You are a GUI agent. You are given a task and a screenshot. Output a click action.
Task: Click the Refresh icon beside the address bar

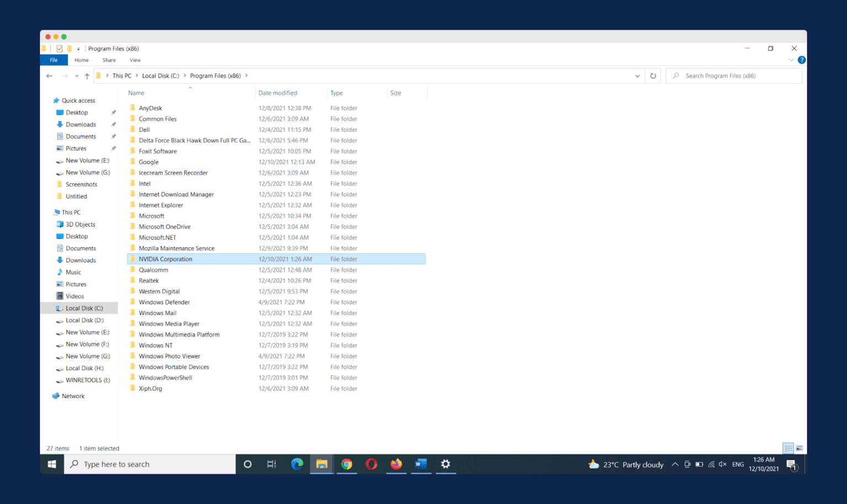[652, 76]
